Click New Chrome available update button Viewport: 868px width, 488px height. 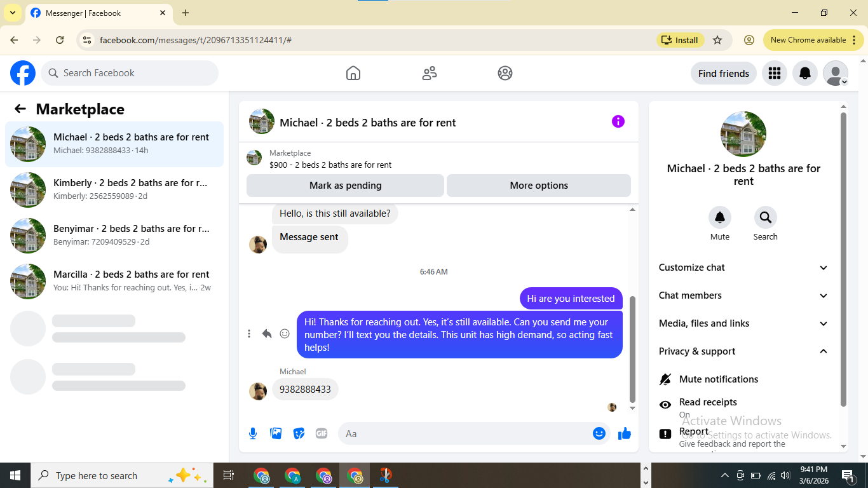tap(813, 40)
